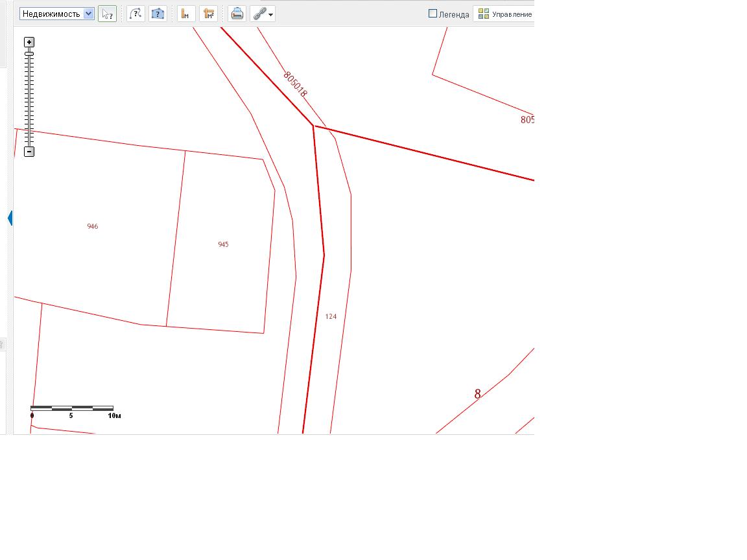Open the Недвижимость dropdown list
Image resolution: width=747 pixels, height=560 pixels.
coord(56,14)
